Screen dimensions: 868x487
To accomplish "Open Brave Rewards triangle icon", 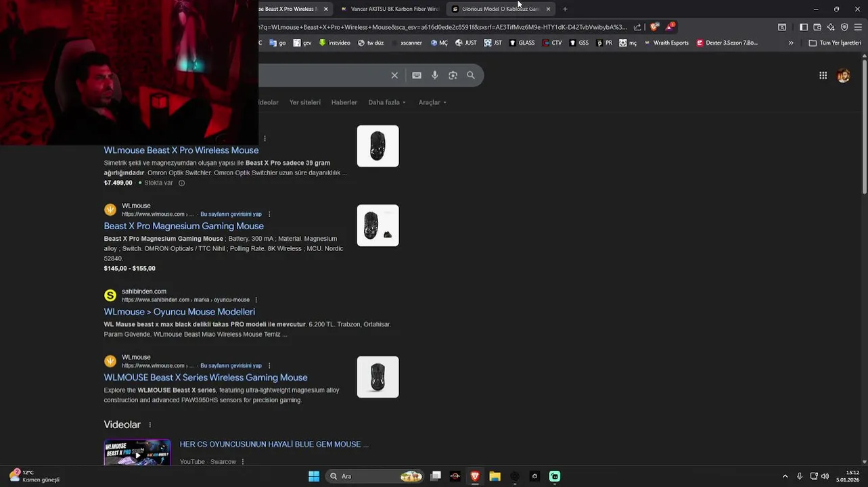I will click(670, 27).
